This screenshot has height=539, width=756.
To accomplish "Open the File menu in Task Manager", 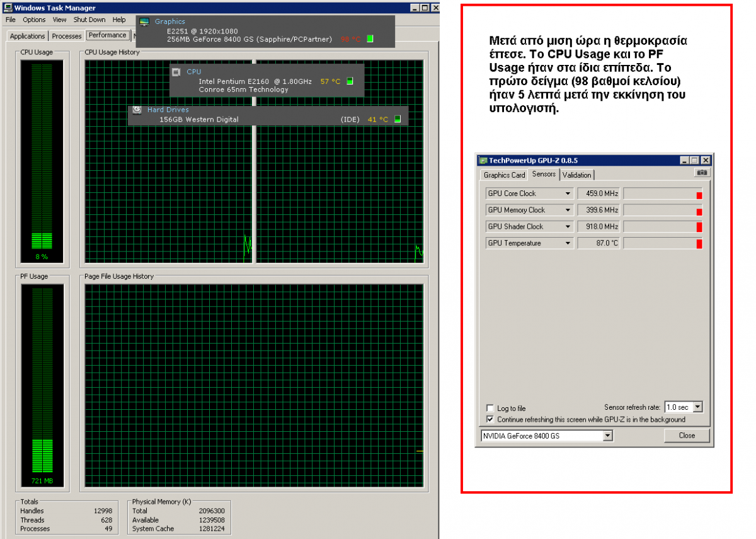I will pos(11,20).
